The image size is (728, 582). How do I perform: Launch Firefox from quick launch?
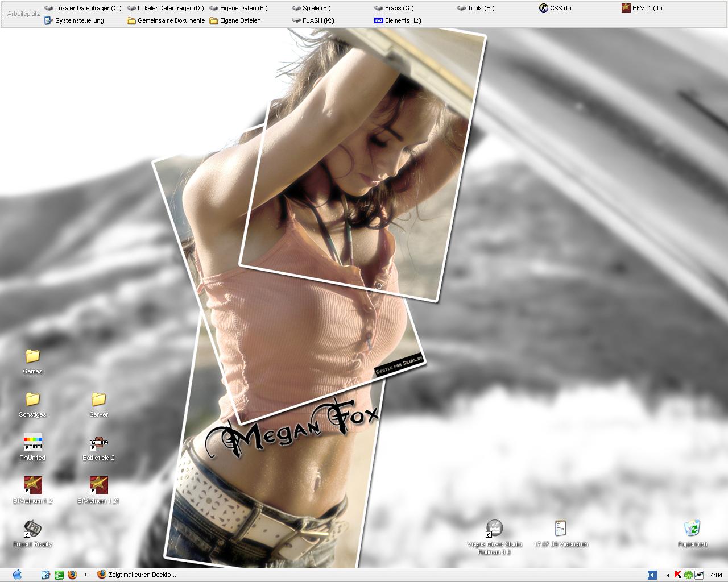tap(72, 575)
